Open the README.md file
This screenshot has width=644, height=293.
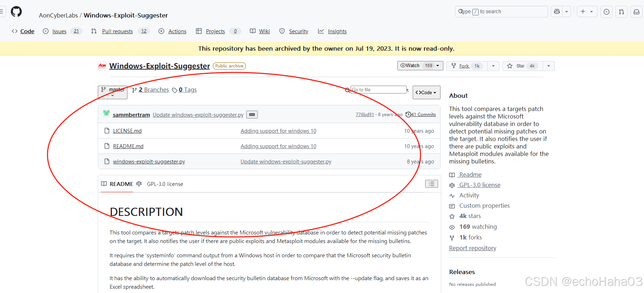128,146
